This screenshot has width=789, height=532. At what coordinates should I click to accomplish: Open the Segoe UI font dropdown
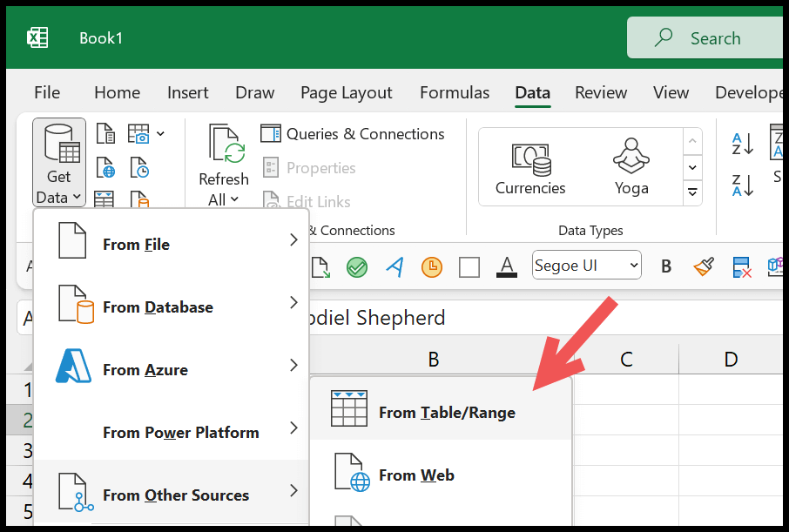tap(586, 266)
